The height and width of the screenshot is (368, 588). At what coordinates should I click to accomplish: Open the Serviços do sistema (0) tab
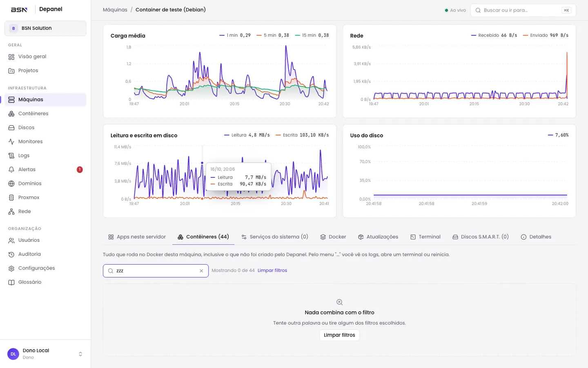click(275, 237)
